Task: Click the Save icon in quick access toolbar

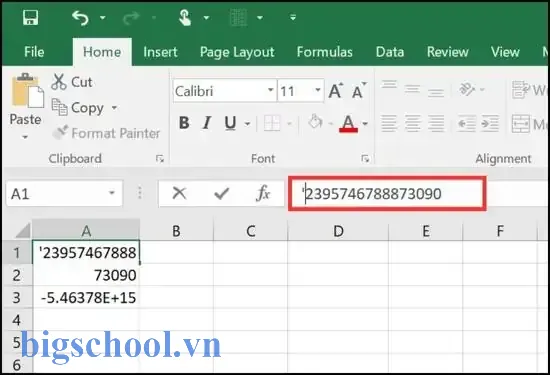Action: 31,17
